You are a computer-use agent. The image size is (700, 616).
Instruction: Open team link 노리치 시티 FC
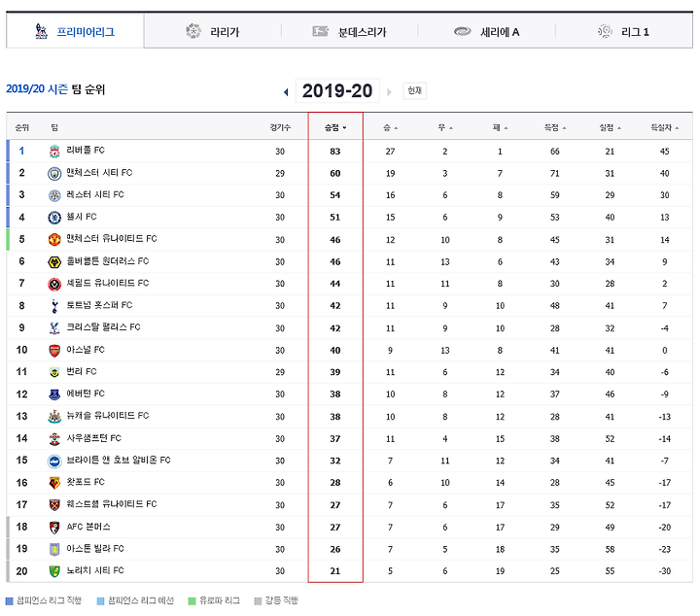pyautogui.click(x=95, y=570)
